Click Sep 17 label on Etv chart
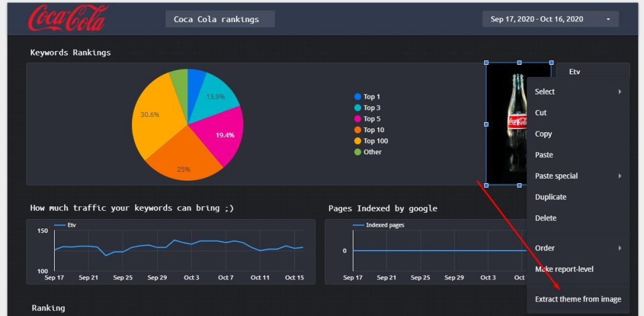The width and height of the screenshot is (644, 316). (x=54, y=278)
